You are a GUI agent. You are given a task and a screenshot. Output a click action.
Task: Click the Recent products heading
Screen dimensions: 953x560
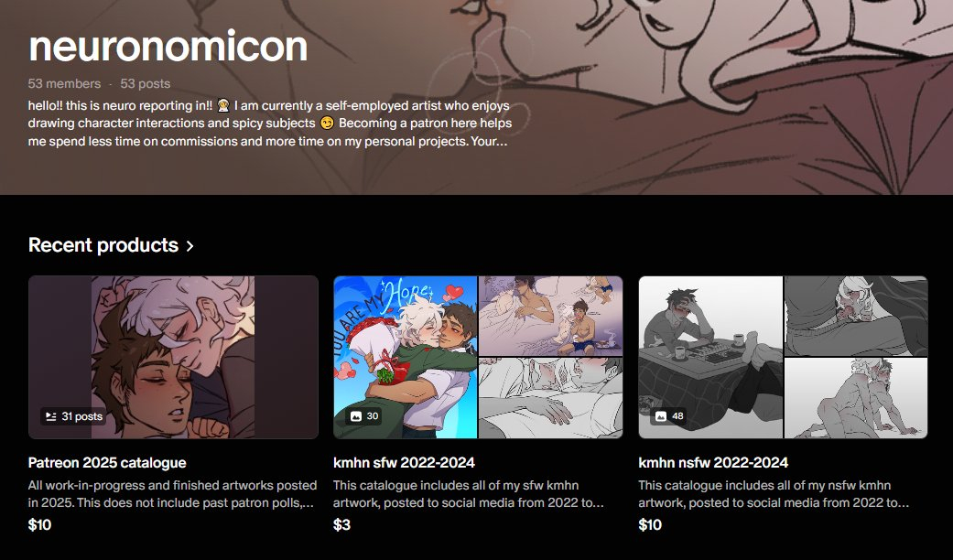point(103,245)
